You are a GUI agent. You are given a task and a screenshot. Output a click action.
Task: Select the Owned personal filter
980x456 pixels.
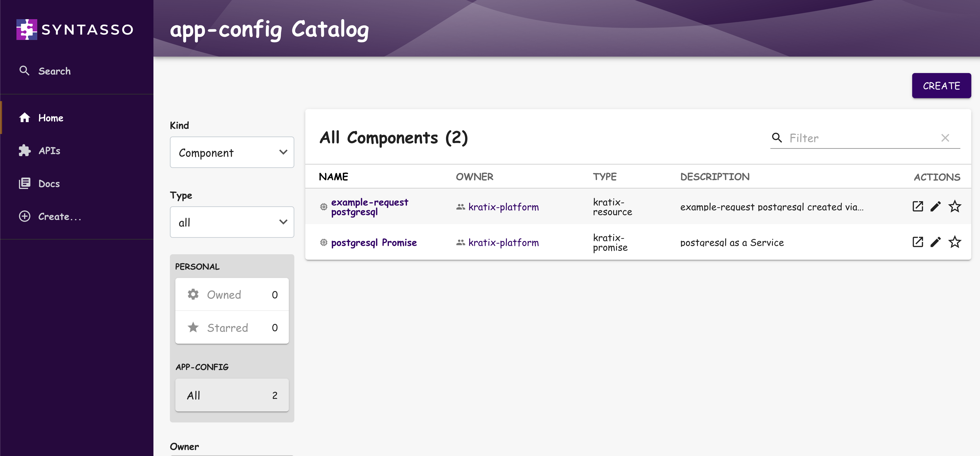tap(232, 294)
